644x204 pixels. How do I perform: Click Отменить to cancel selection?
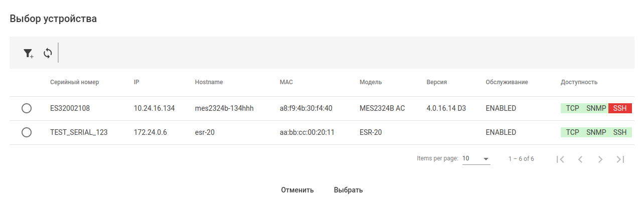[297, 190]
